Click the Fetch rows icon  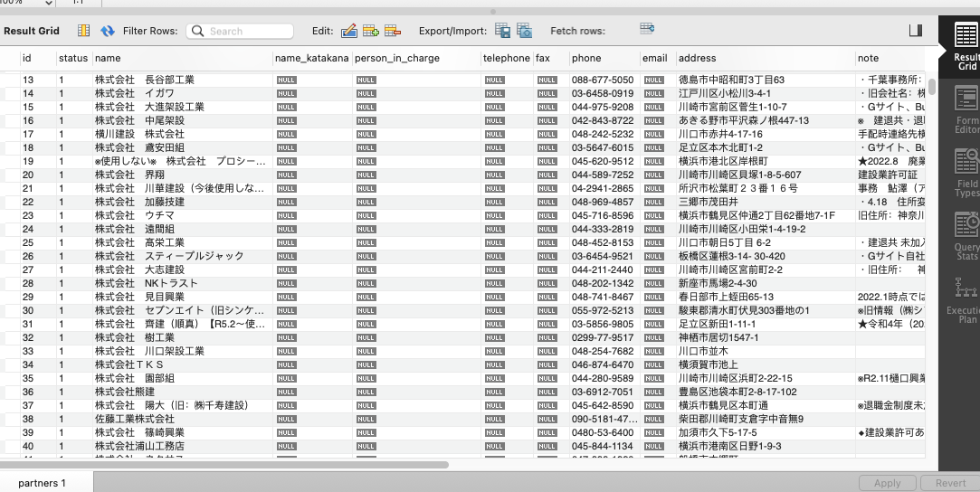(x=647, y=28)
